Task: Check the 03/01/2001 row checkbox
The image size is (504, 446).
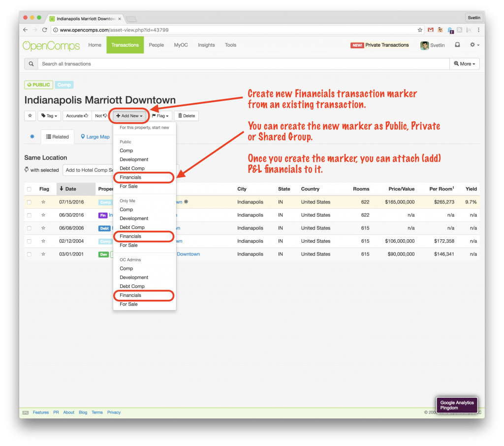Action: tap(29, 254)
